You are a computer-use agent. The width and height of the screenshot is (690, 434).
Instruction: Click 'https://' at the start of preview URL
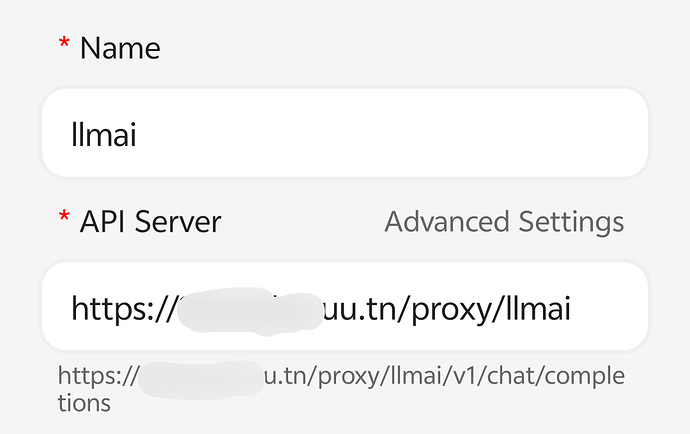click(97, 378)
